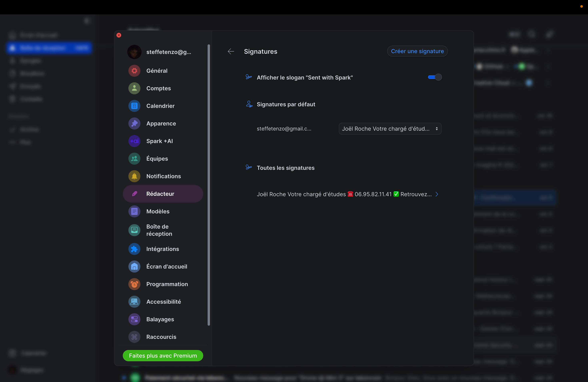Open default signature dropdown for steffetenzo
This screenshot has height=382, width=588.
pos(390,129)
